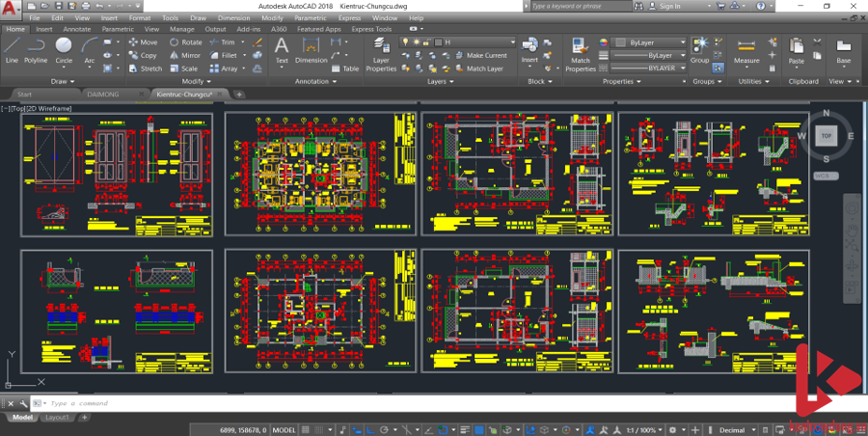Click the TOP face of ViewCube

(826, 136)
